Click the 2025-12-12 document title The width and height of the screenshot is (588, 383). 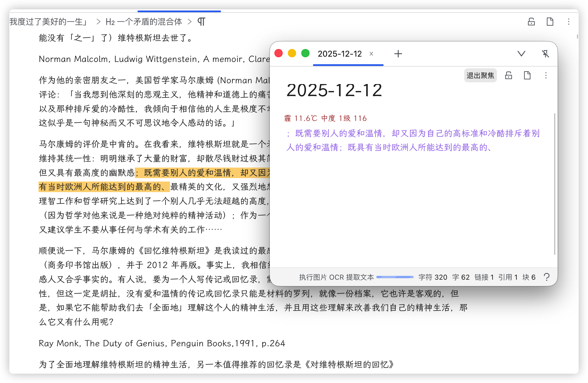[x=334, y=90]
